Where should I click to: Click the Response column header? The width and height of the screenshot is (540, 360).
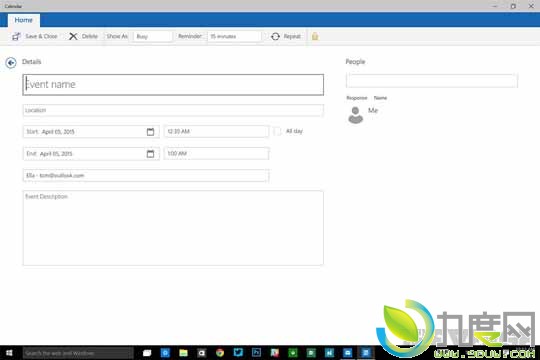pos(357,98)
